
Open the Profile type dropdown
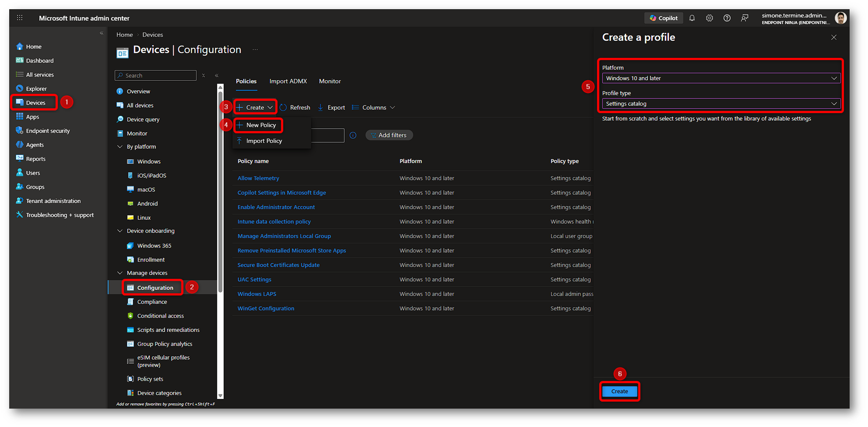721,104
